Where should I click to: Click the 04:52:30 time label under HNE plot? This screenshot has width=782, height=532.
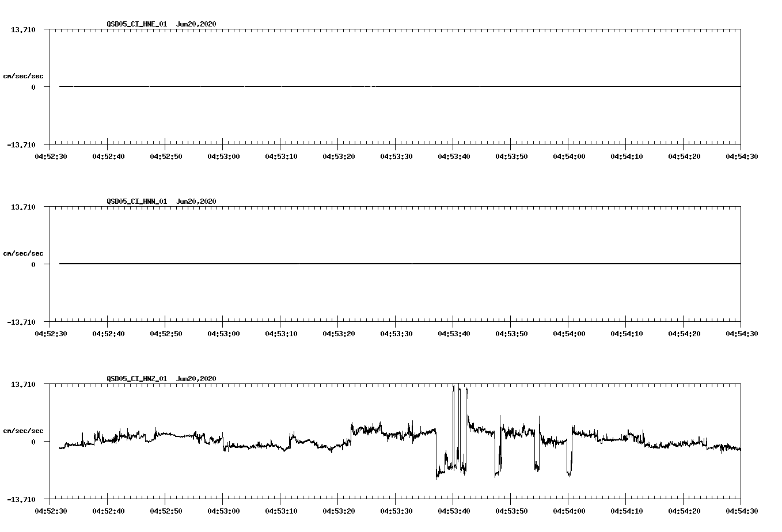coord(51,157)
